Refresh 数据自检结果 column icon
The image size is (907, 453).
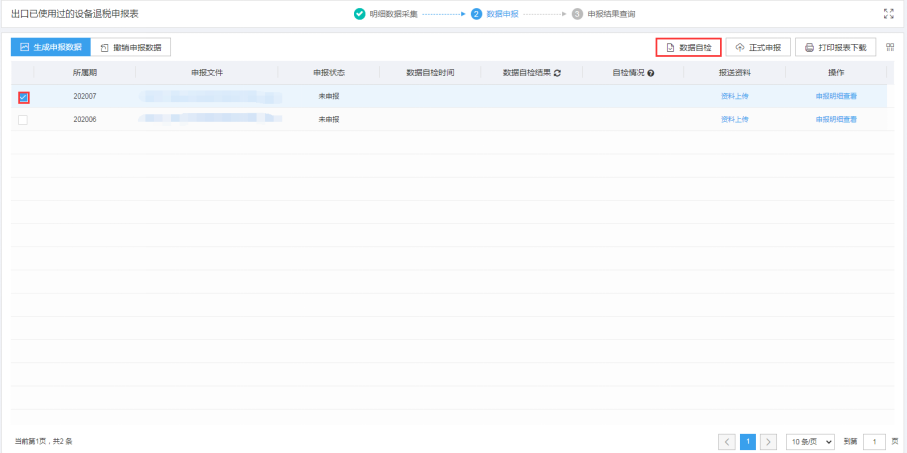(558, 73)
